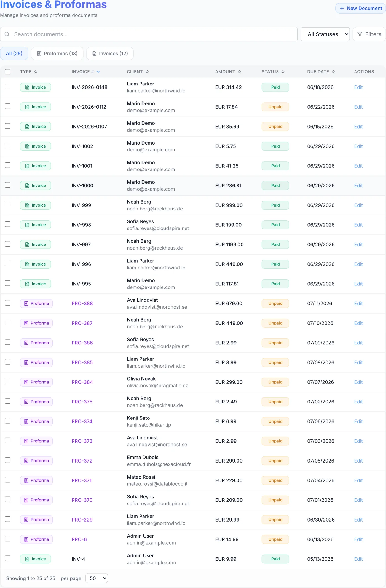Click client name Emma Dubois
Image resolution: width=386 pixels, height=588 pixels.
pos(143,457)
